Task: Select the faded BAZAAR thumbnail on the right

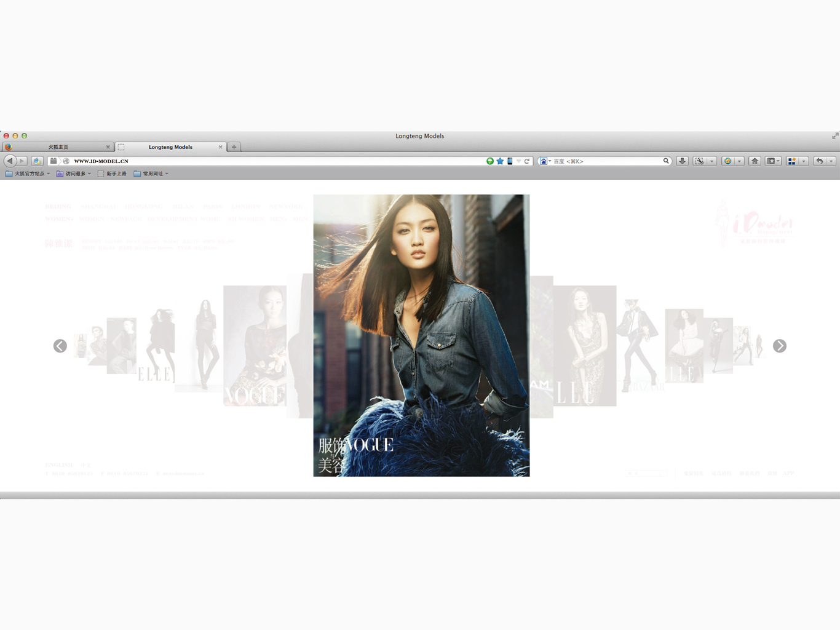Action: point(642,346)
